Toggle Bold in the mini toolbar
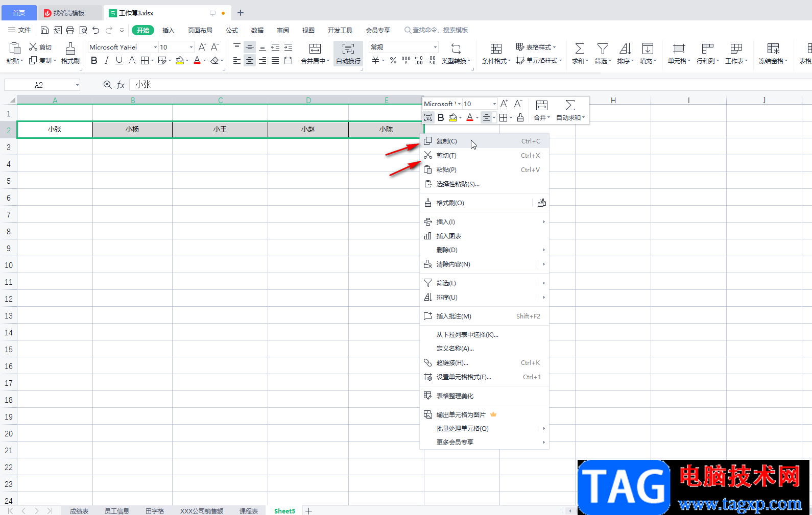This screenshot has width=812, height=515. [441, 117]
